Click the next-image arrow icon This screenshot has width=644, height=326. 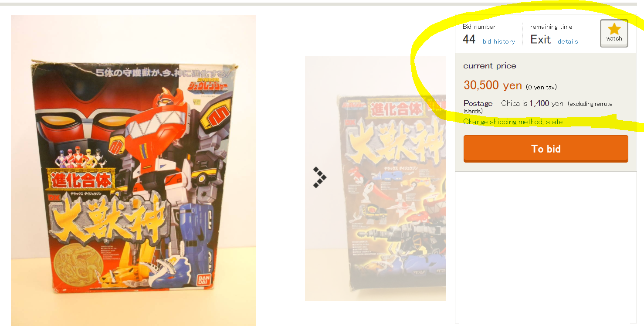point(320,177)
